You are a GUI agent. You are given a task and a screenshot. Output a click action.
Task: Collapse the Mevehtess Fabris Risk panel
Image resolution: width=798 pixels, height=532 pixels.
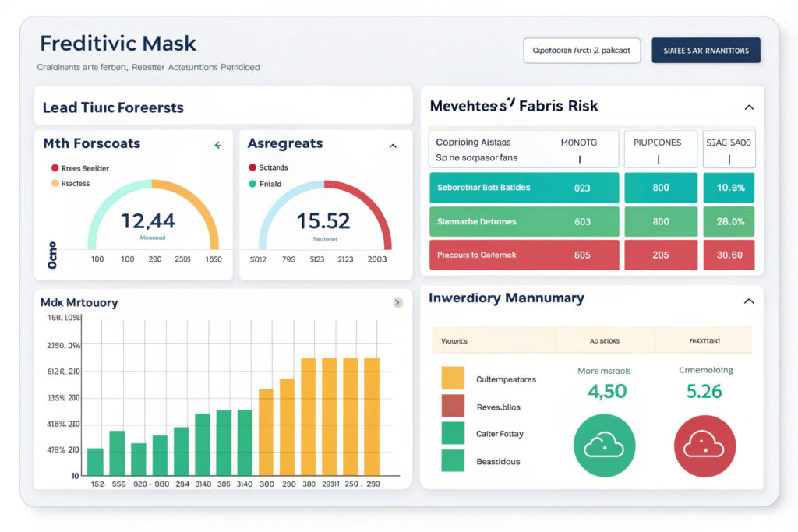point(749,107)
